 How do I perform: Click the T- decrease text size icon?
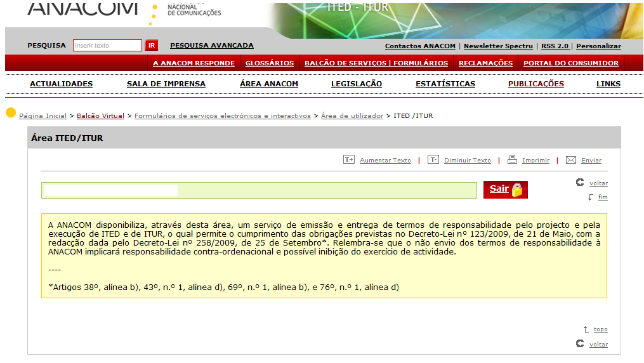pos(433,160)
